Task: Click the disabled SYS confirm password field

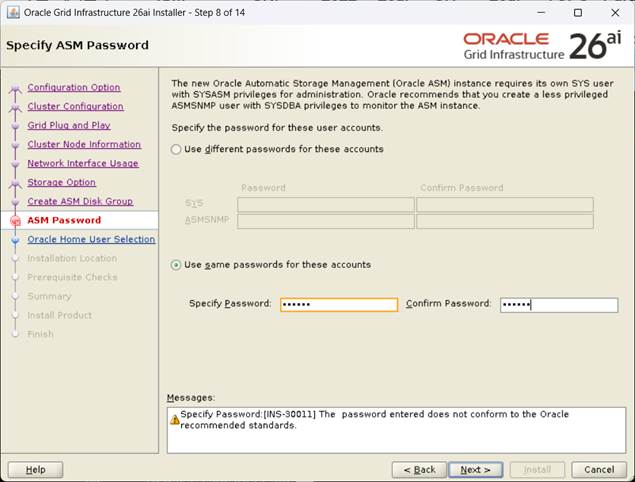Action: click(x=505, y=205)
